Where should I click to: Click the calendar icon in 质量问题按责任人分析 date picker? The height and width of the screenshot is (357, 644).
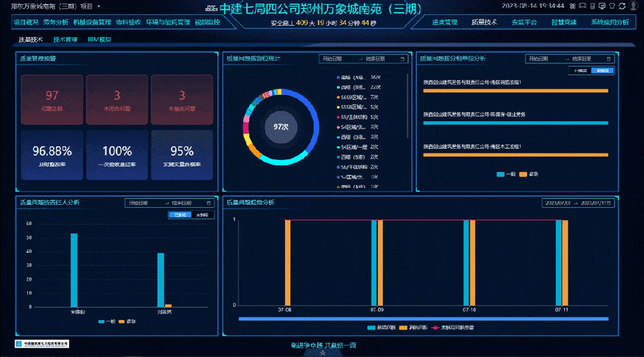[x=209, y=203]
